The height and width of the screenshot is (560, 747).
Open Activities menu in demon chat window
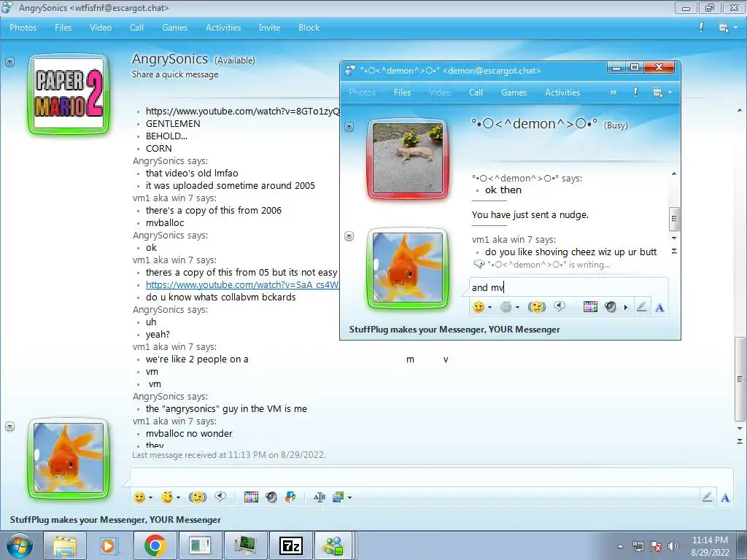(x=562, y=93)
